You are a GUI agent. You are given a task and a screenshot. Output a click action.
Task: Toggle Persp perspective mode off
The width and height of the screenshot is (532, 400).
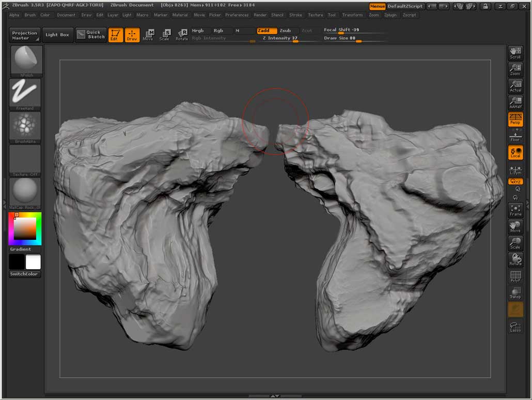pos(515,119)
